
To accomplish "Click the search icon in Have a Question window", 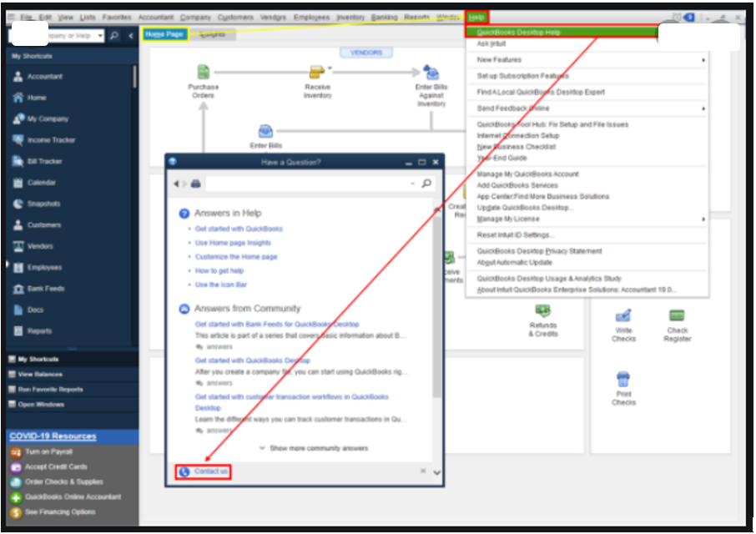I will point(426,184).
